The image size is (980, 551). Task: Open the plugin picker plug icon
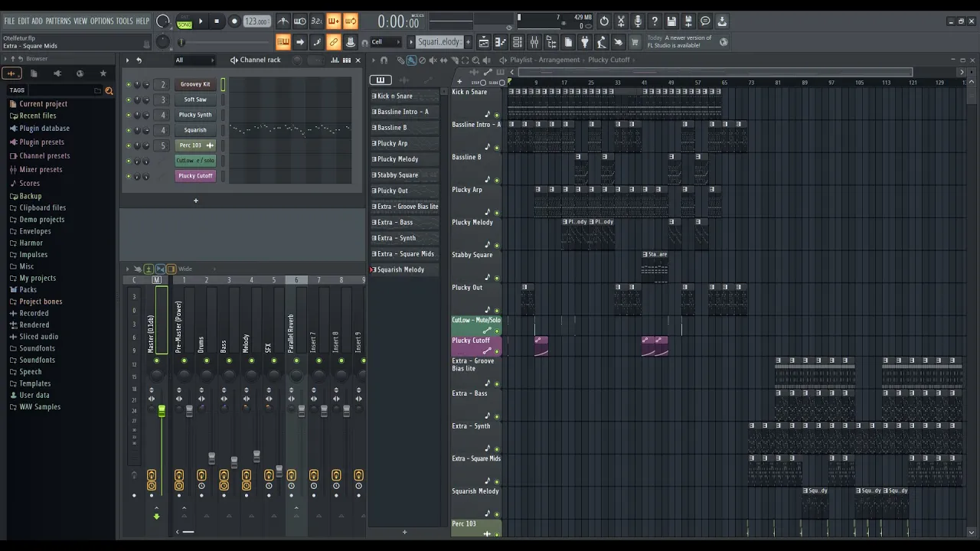pyautogui.click(x=585, y=42)
